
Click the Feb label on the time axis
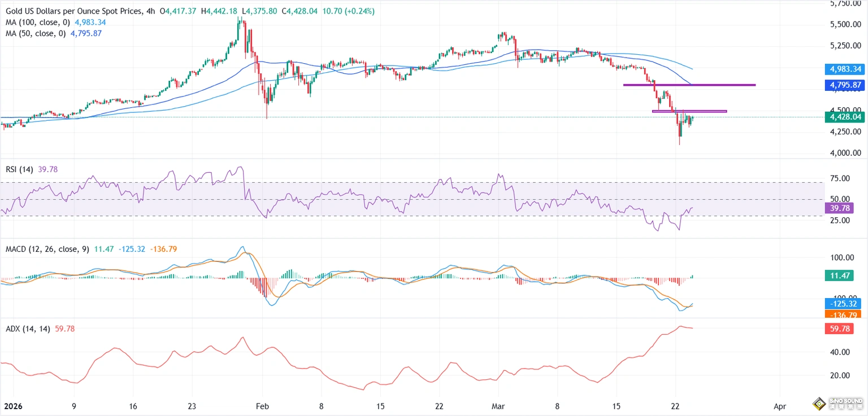point(262,406)
